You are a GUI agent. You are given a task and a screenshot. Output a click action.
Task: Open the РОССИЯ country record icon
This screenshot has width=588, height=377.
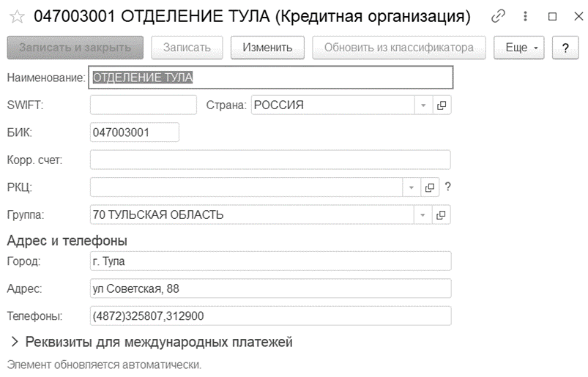(x=442, y=105)
